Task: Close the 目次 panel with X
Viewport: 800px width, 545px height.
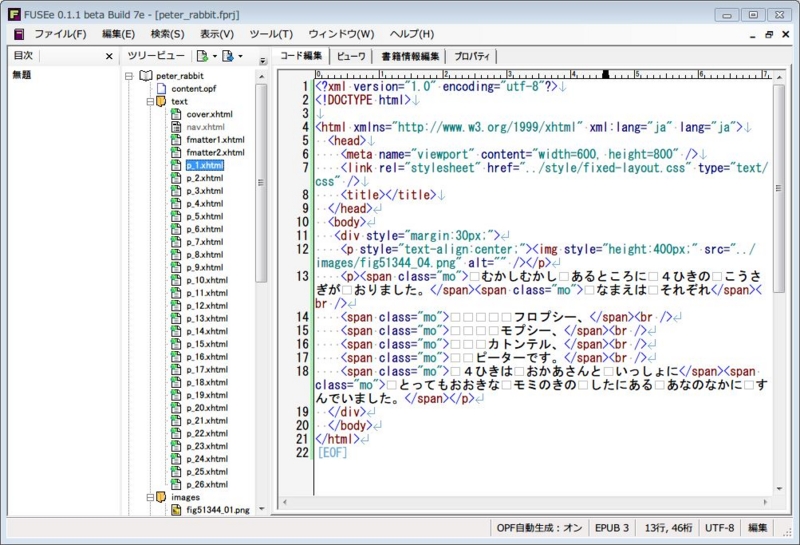Action: click(x=109, y=56)
